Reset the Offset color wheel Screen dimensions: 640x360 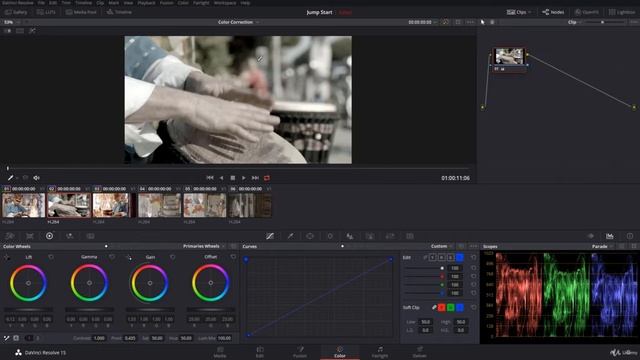(233, 257)
